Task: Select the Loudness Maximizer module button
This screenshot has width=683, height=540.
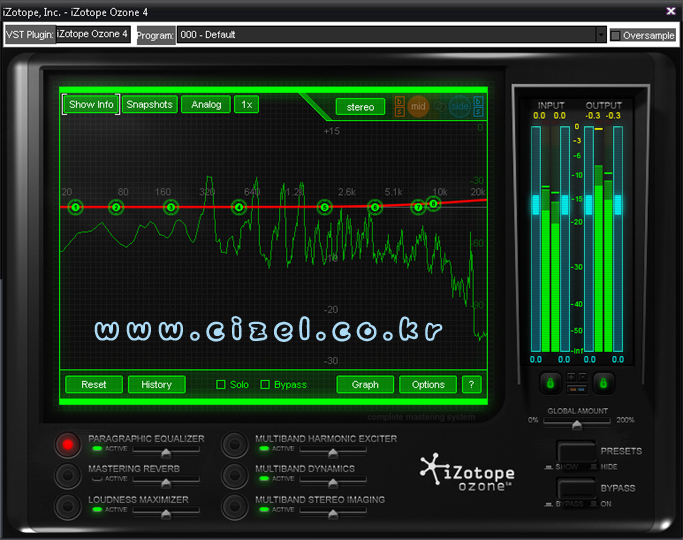Action: [x=69, y=505]
